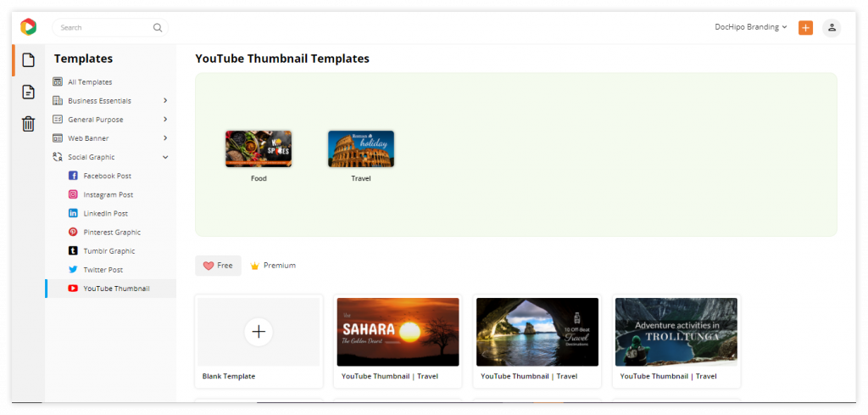
Task: Open the Travel Roman holiday thumbnail
Action: click(x=361, y=149)
